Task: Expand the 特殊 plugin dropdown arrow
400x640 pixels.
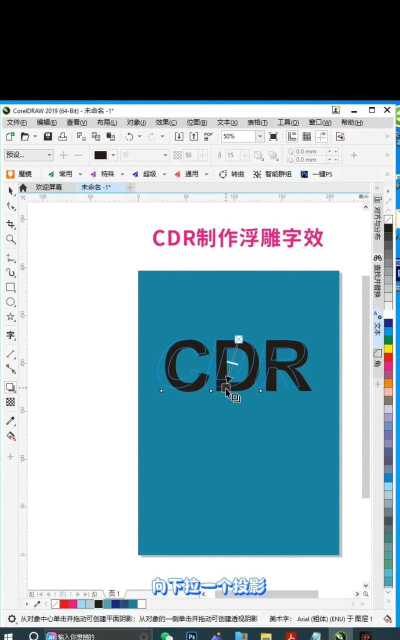Action: (122, 174)
